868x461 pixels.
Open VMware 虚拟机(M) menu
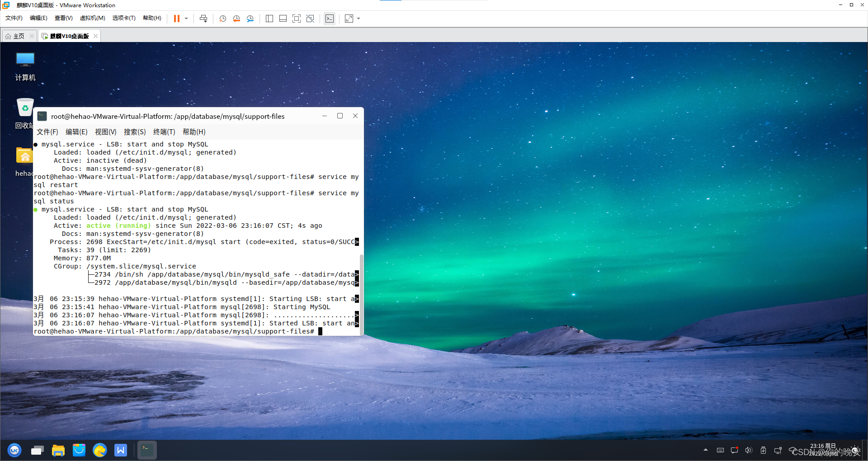click(92, 18)
